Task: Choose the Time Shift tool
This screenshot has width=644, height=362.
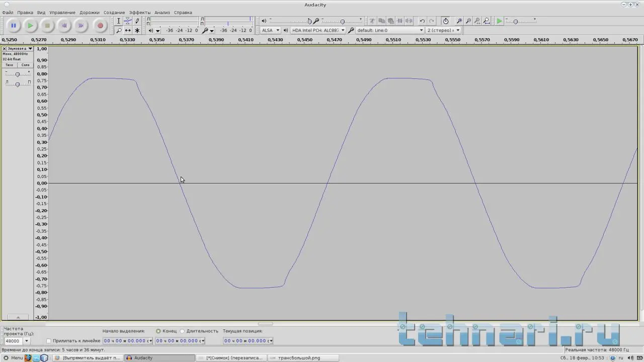Action: pos(128,31)
